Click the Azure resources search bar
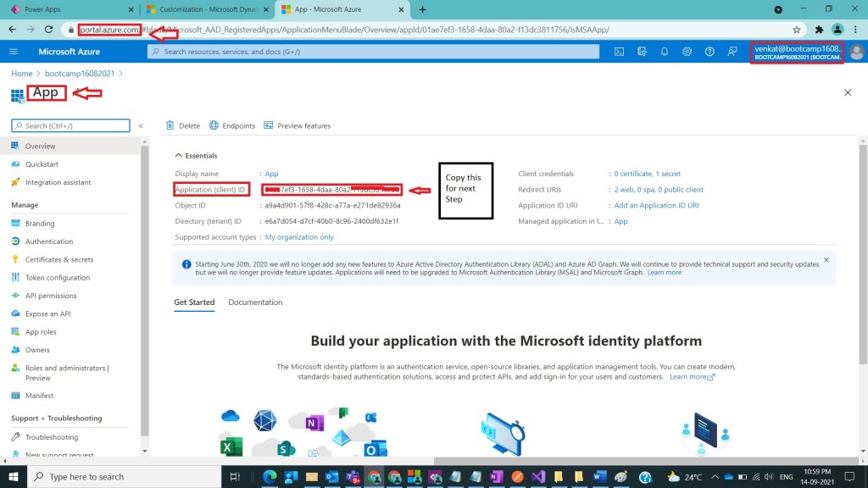Screen dimensions: 868x488 [x=373, y=52]
